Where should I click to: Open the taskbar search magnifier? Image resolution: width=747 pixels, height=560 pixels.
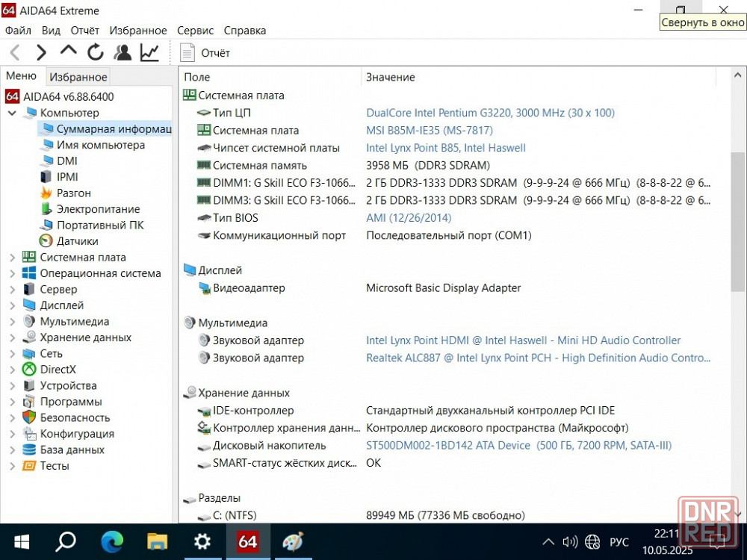(66, 541)
